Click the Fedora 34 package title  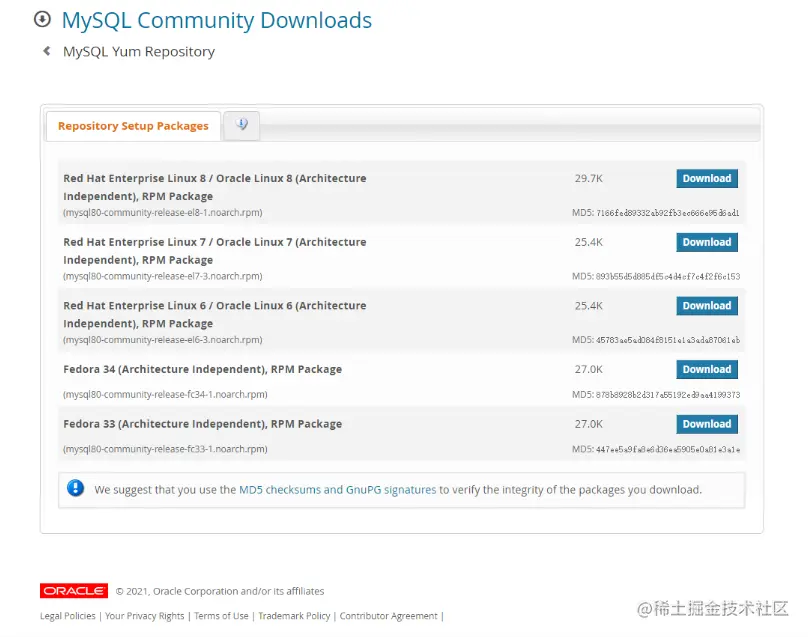coord(203,370)
